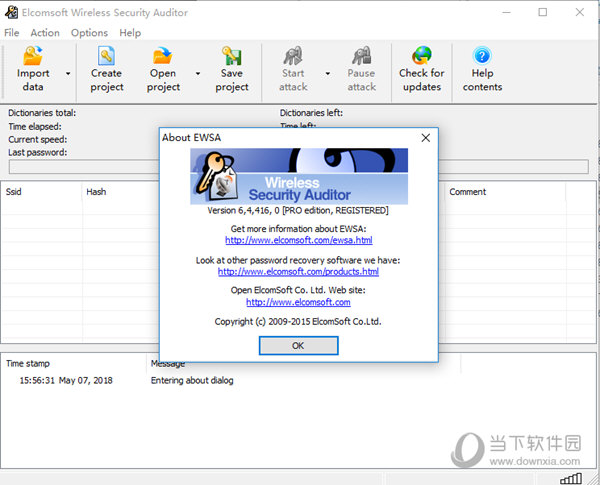
Task: Close the About EWSA dialog
Action: click(426, 138)
